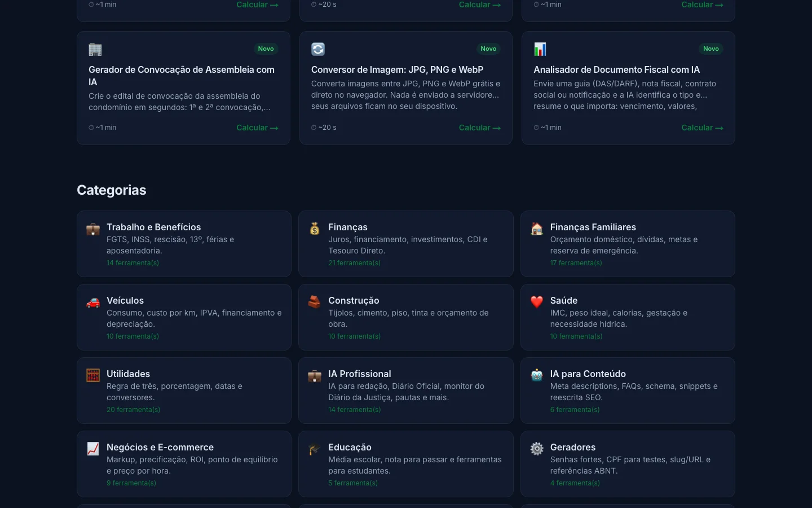Click the '~1 min' time on Gerador de Convocação card
Screen dimensions: 812x508
click(103, 128)
